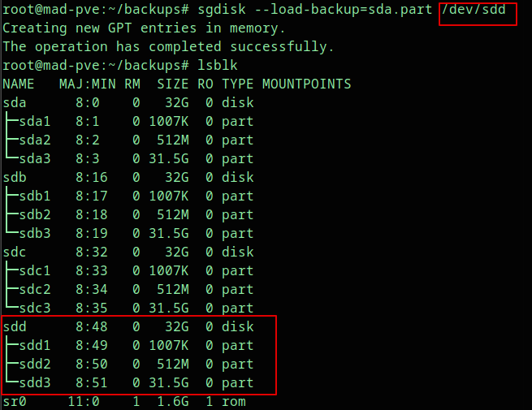Click the RO column header
The height and width of the screenshot is (410, 532).
tap(205, 84)
